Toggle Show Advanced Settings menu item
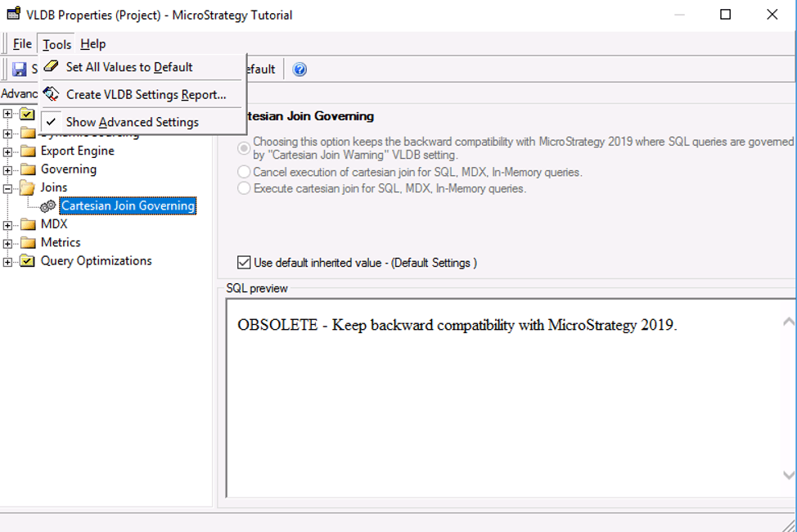The height and width of the screenshot is (532, 797). coord(132,122)
